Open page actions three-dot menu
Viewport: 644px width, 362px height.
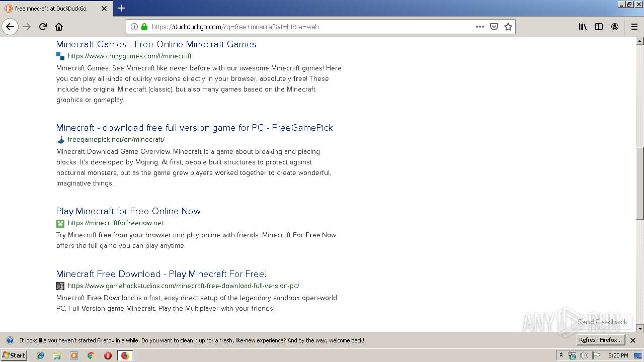480,27
